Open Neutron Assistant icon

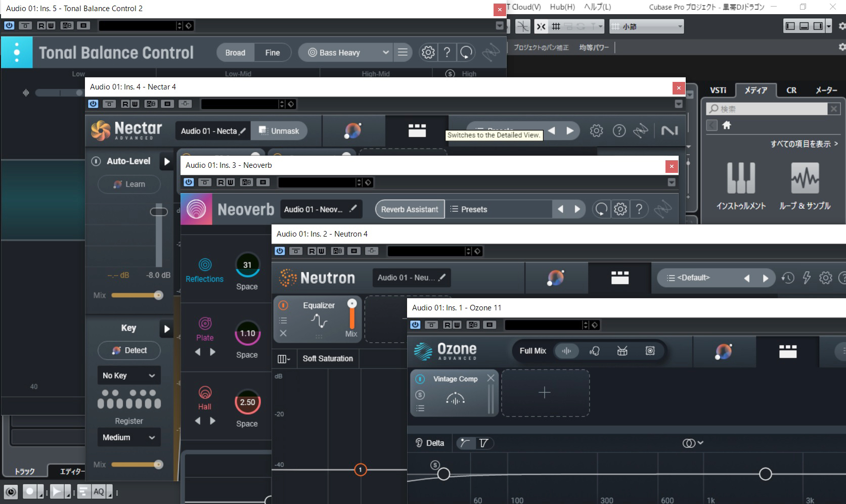[556, 278]
